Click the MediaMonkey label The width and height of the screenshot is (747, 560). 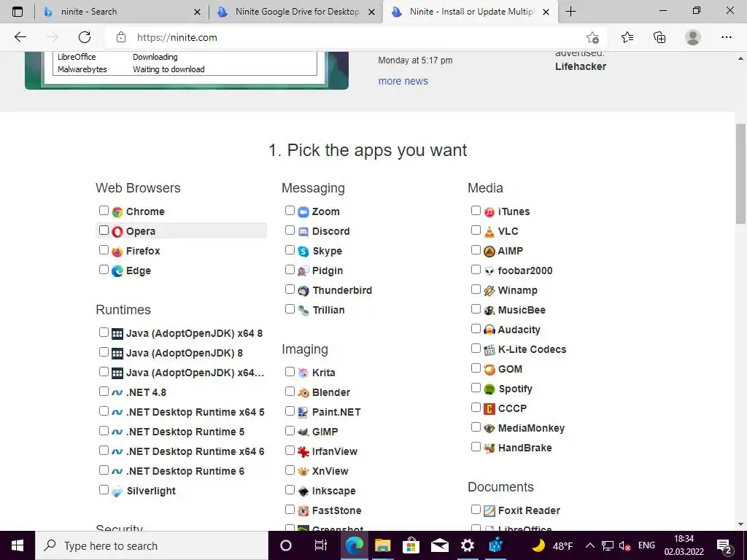(x=531, y=428)
